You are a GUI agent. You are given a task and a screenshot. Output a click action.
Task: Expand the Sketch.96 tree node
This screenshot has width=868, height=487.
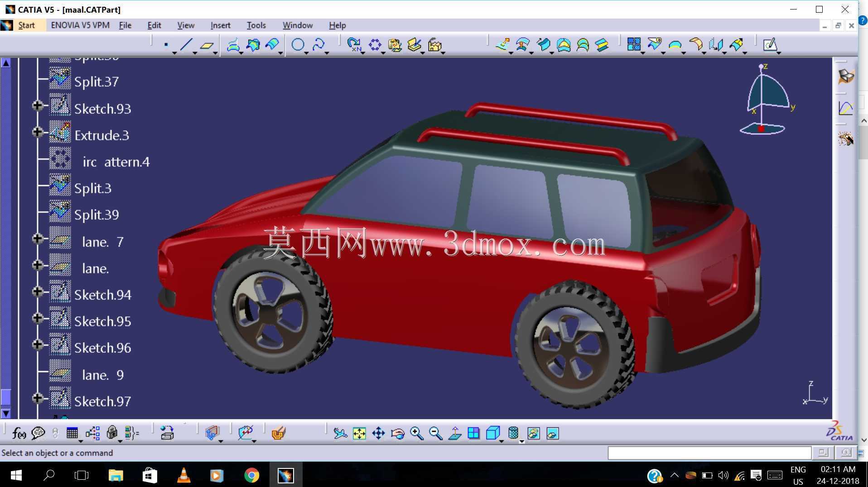tap(38, 344)
